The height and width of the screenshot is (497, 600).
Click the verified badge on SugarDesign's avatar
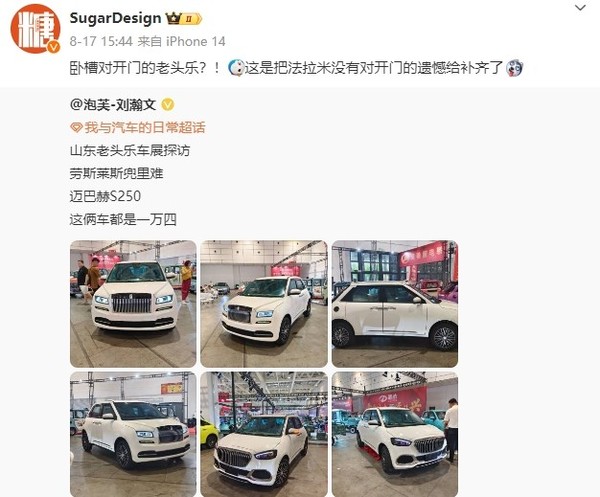(x=54, y=47)
